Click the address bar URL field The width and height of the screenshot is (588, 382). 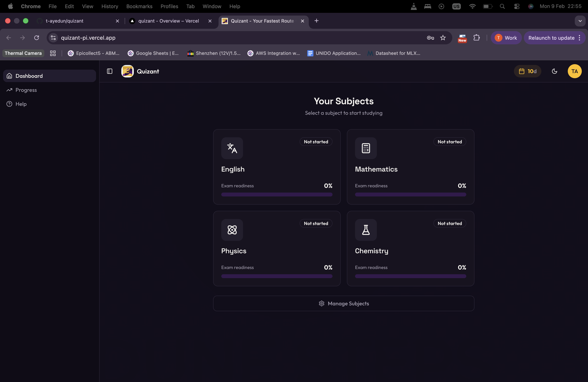[222, 38]
